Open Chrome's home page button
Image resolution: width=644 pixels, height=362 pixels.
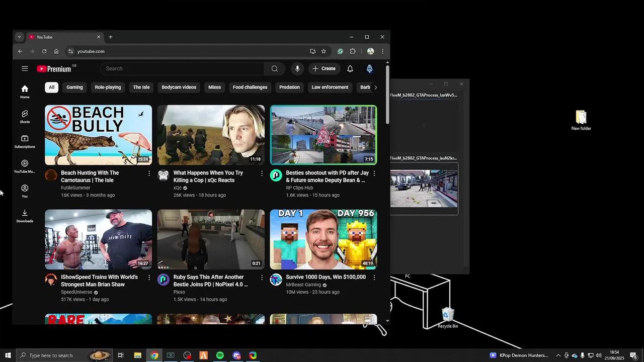click(56, 51)
